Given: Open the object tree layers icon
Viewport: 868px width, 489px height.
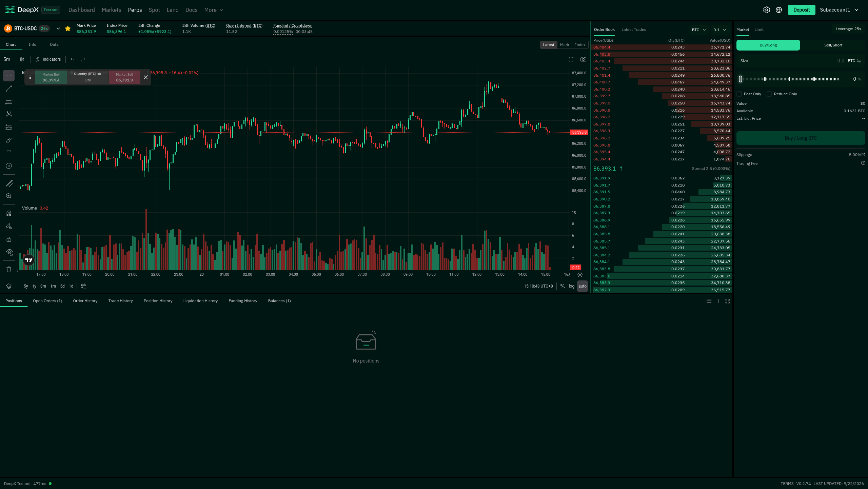Looking at the screenshot, I should pos(9,286).
